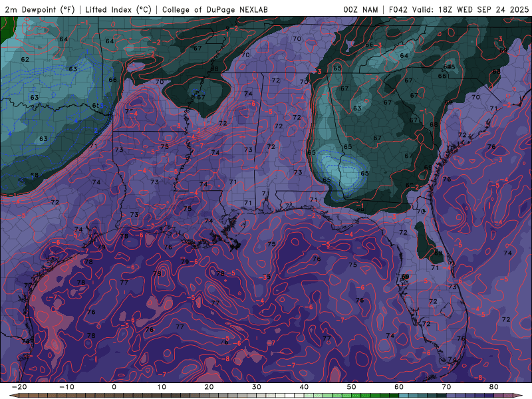Click the "00Z NAM" model run label
The image size is (532, 399).
(360, 10)
